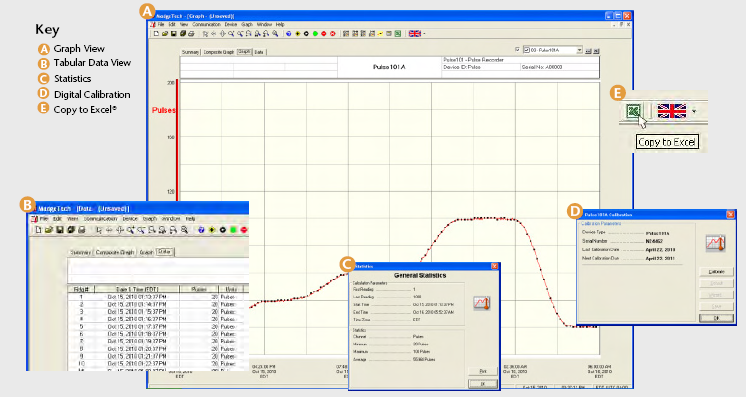Switch to the Summary tab in Graph window
746x397 pixels.
191,52
